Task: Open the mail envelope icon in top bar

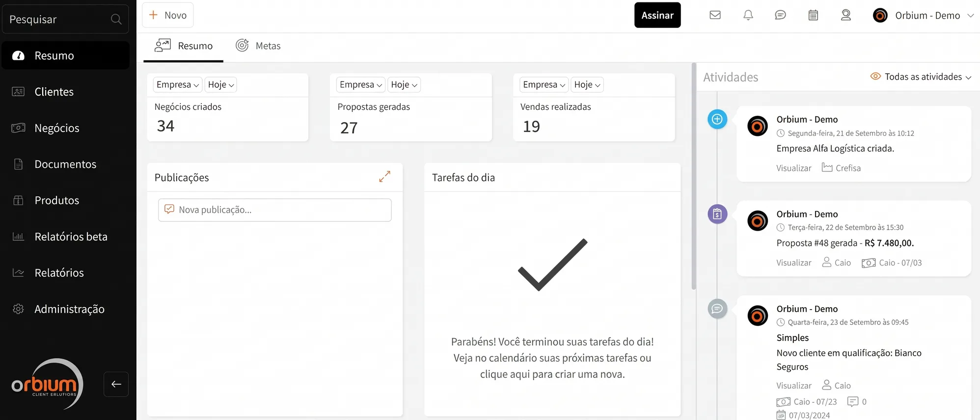Action: coord(715,15)
